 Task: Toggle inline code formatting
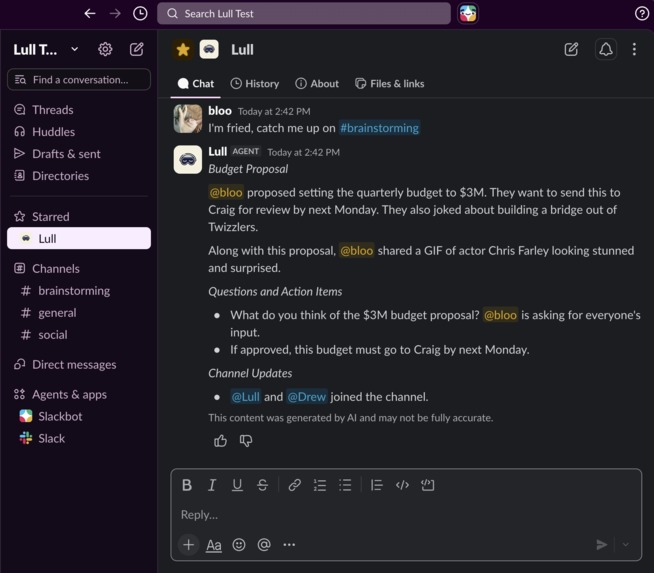[x=402, y=485]
